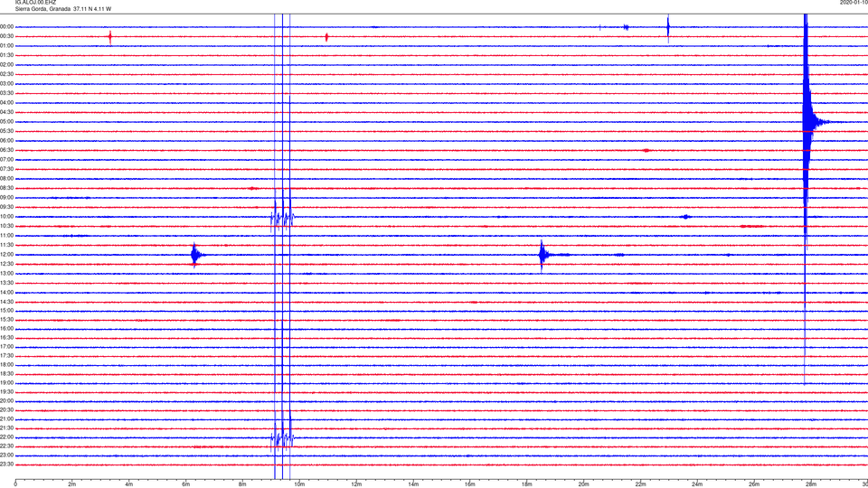Select the 19:00 trace time label
This screenshot has width=868, height=488.
tap(6, 383)
